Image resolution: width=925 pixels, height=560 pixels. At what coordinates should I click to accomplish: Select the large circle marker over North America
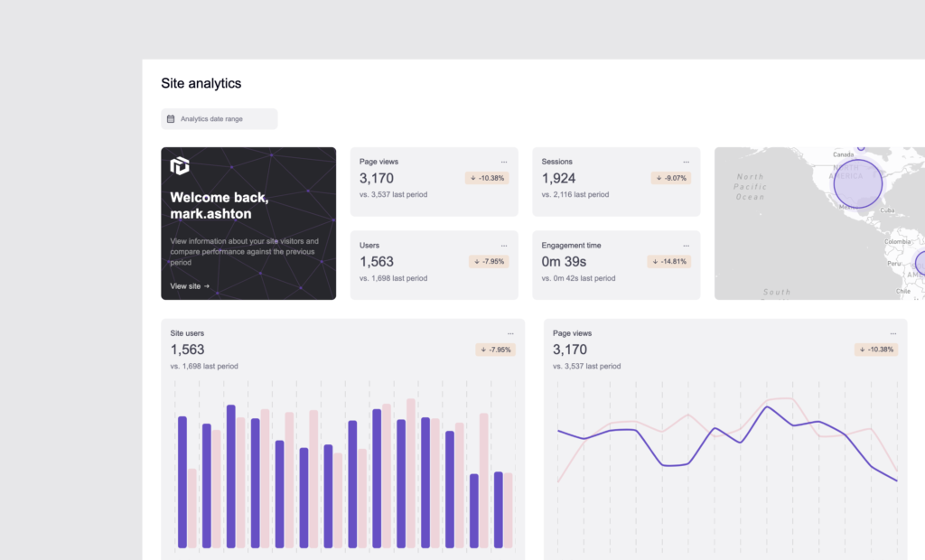click(857, 182)
